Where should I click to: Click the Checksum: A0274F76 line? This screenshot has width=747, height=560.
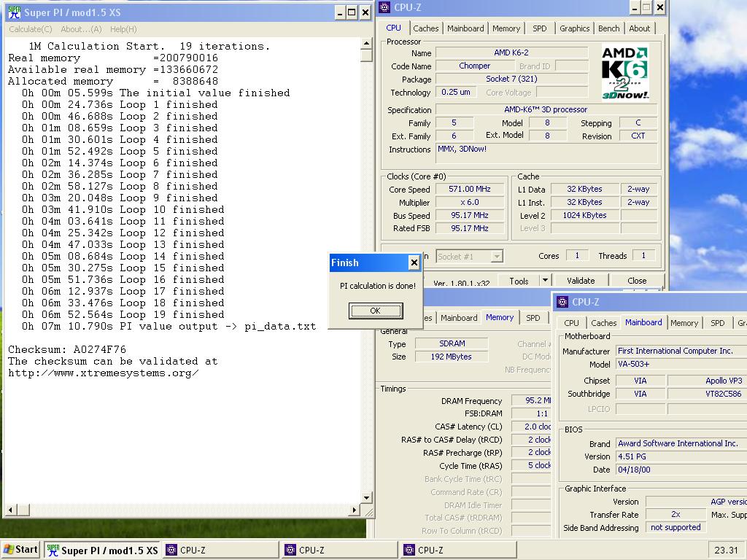click(x=67, y=349)
